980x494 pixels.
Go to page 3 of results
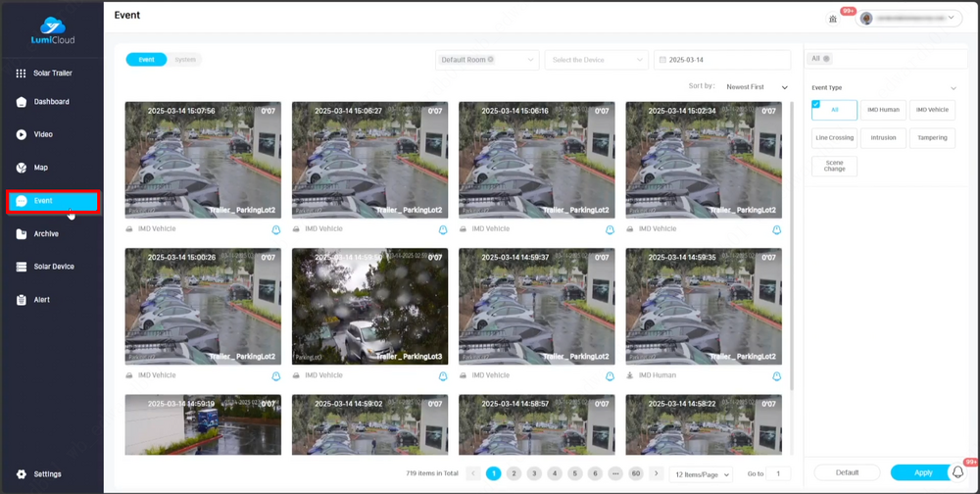[534, 473]
